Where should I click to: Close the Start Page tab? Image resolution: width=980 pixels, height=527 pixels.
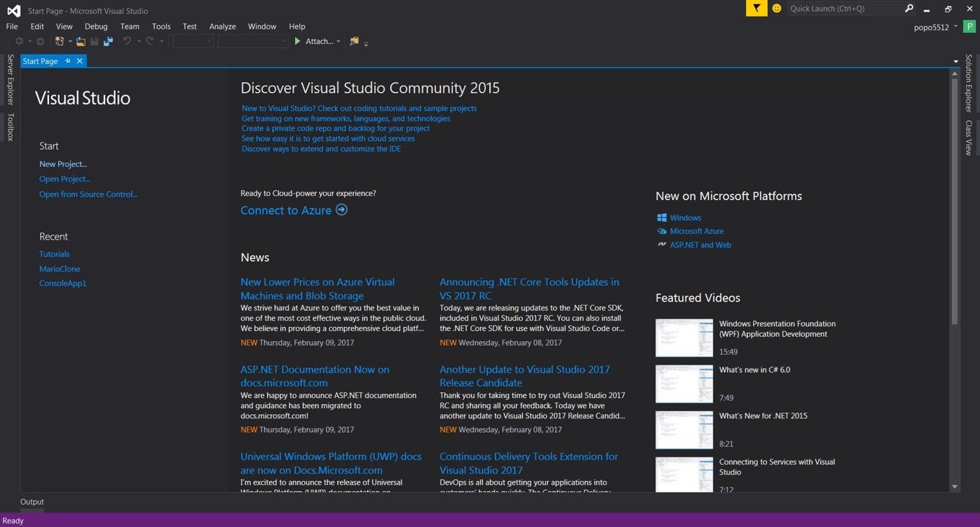point(80,61)
